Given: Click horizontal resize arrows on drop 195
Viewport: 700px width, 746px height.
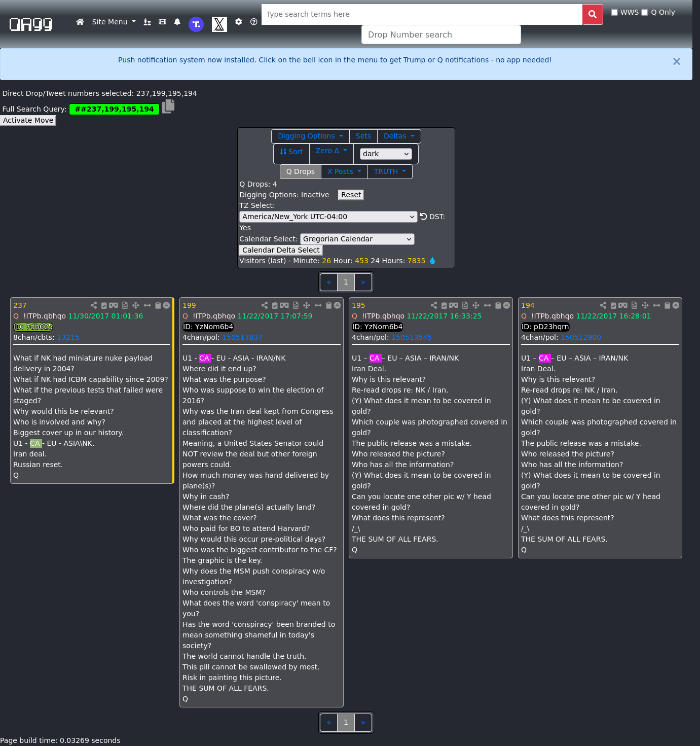Looking at the screenshot, I should [487, 305].
